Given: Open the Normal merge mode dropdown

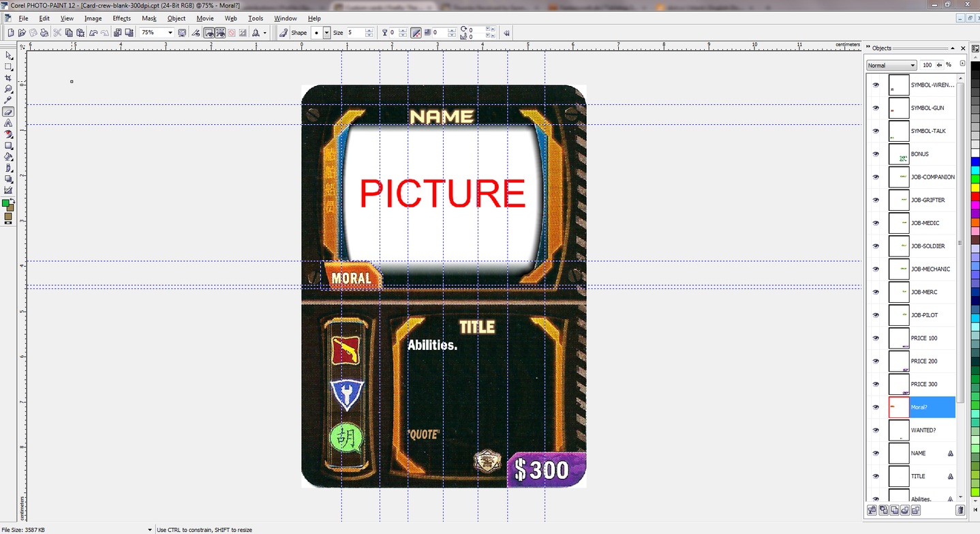Looking at the screenshot, I should [891, 65].
